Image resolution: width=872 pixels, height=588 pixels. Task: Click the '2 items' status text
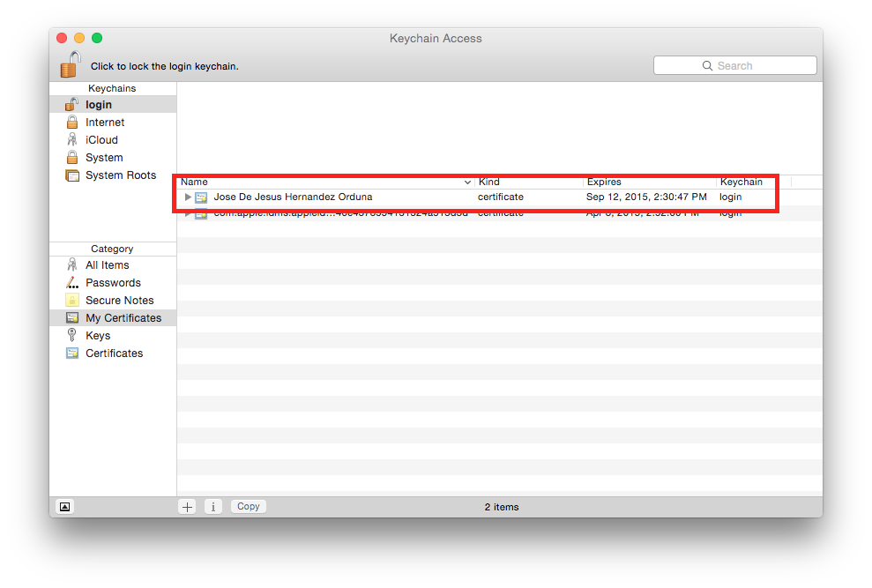pyautogui.click(x=502, y=508)
